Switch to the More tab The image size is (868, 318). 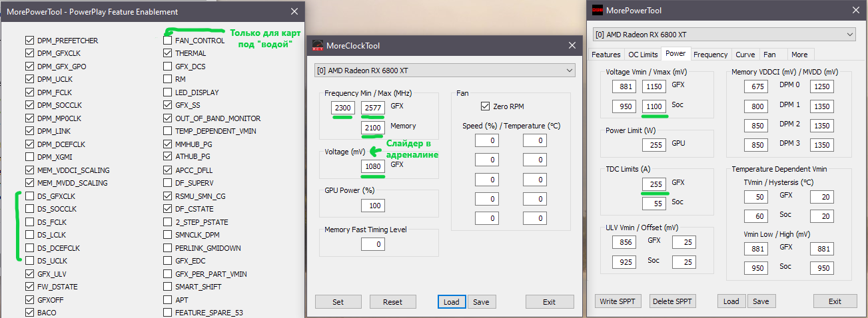[799, 55]
